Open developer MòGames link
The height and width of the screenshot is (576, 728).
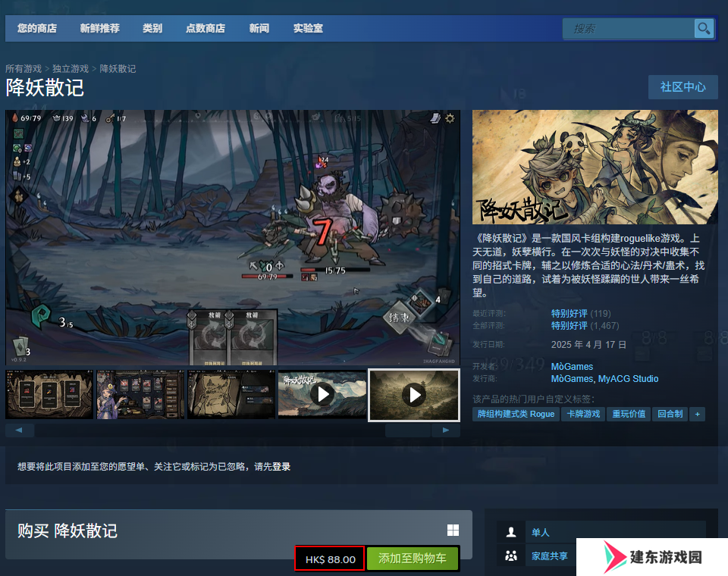572,367
